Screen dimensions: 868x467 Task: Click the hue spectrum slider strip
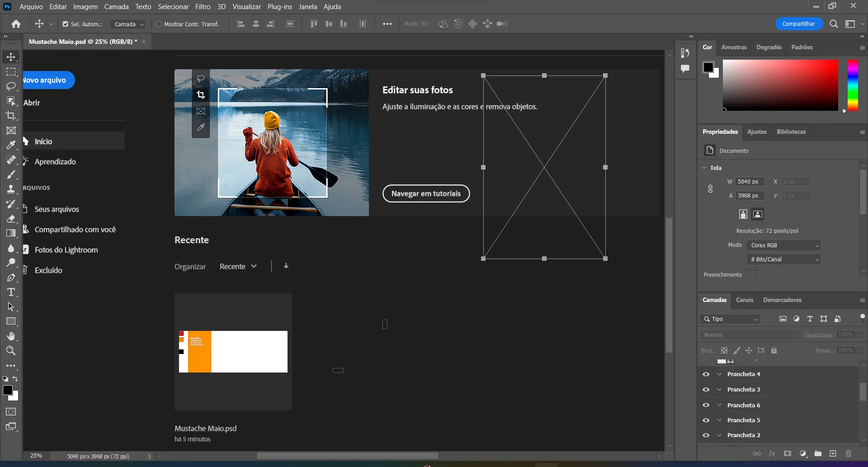coord(853,85)
